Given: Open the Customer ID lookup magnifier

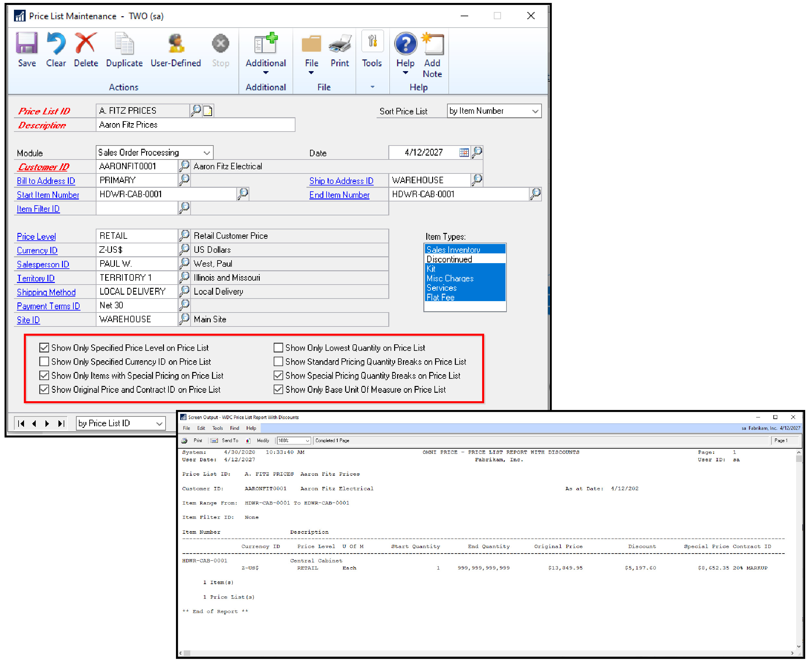Looking at the screenshot, I should click(x=184, y=166).
